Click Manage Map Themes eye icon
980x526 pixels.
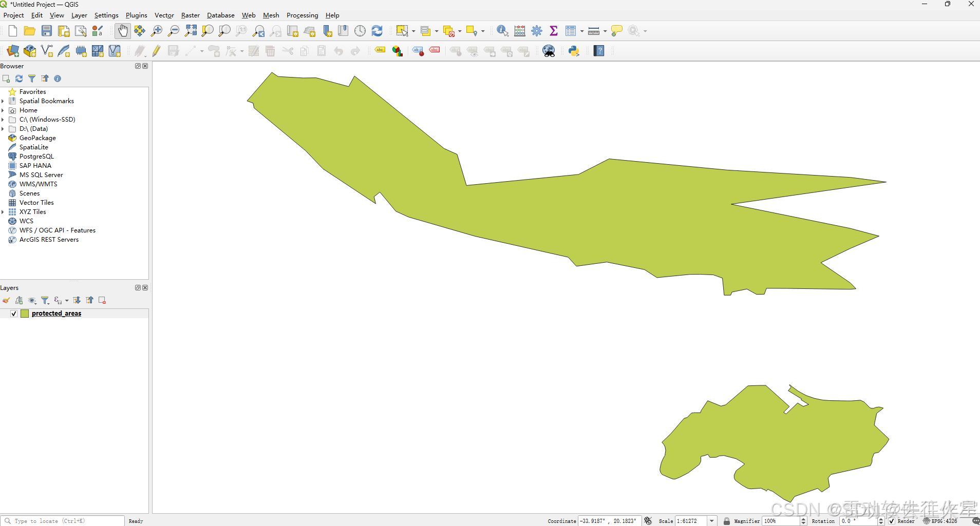(x=32, y=300)
